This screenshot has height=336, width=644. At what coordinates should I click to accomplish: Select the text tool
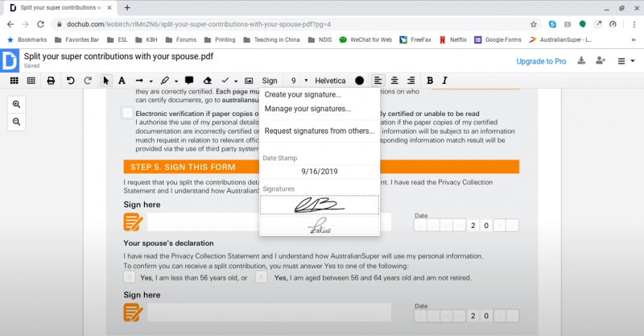point(122,81)
